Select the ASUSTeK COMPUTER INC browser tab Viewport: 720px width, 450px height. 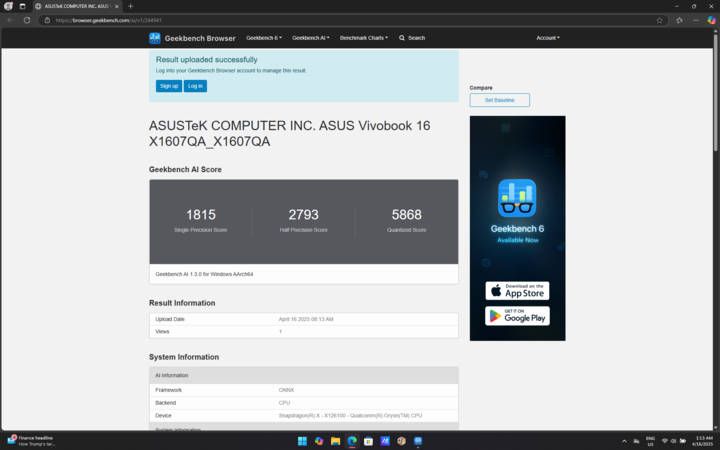point(77,6)
